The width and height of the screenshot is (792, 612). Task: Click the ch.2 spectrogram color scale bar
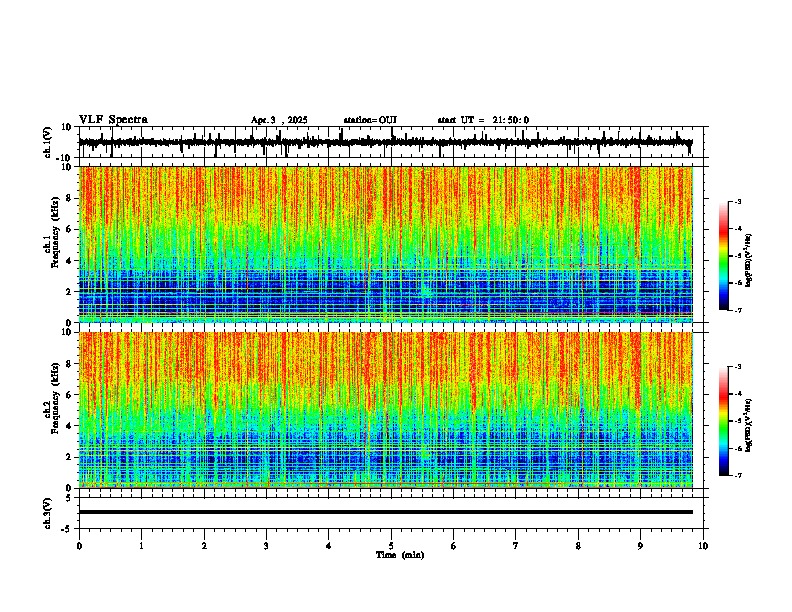tap(723, 421)
